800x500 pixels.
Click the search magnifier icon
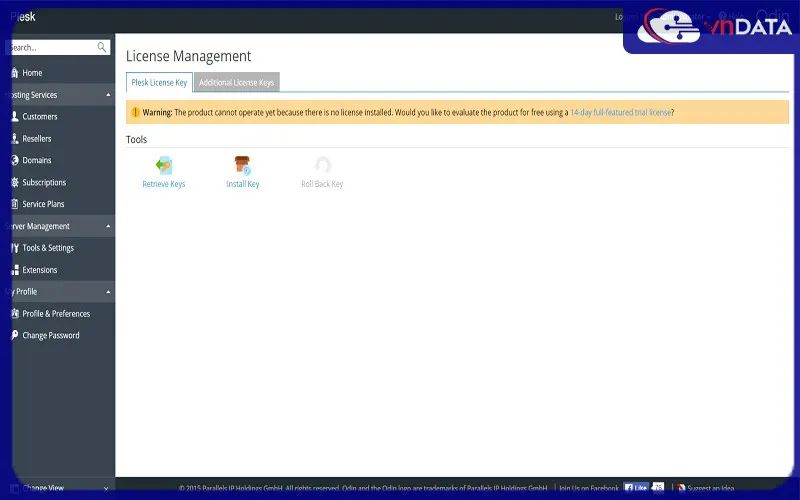(102, 47)
